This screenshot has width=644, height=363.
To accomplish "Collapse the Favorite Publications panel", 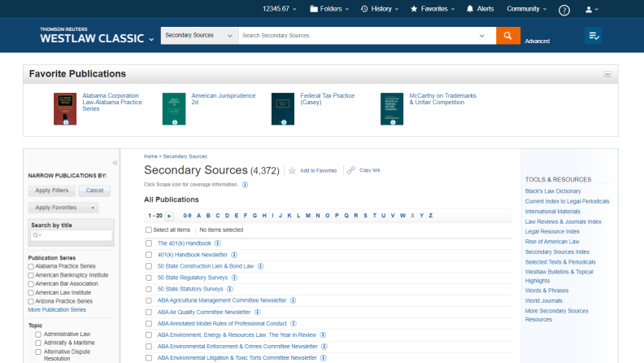I will (x=607, y=74).
